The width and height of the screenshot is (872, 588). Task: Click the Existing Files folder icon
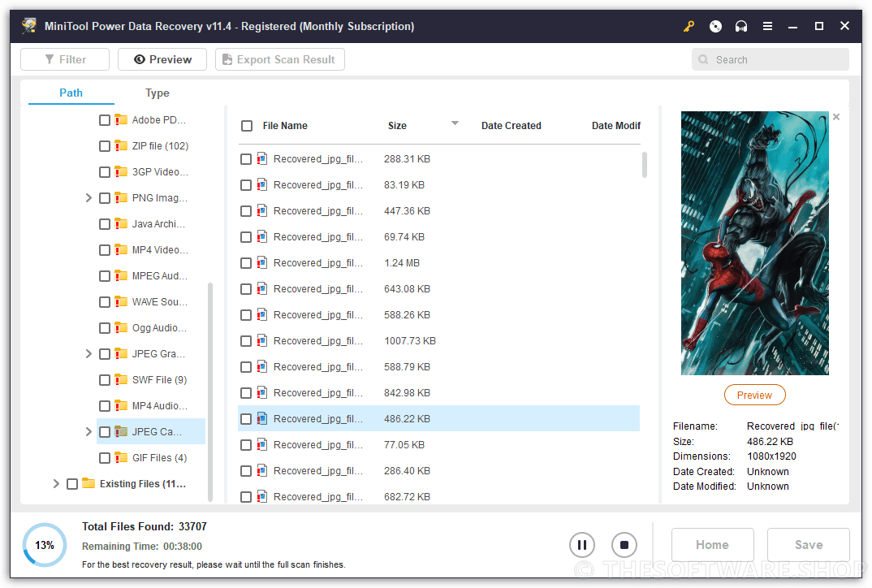point(88,483)
